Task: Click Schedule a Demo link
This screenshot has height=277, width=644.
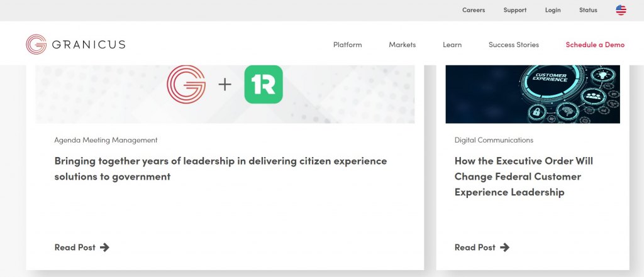Action: click(595, 45)
